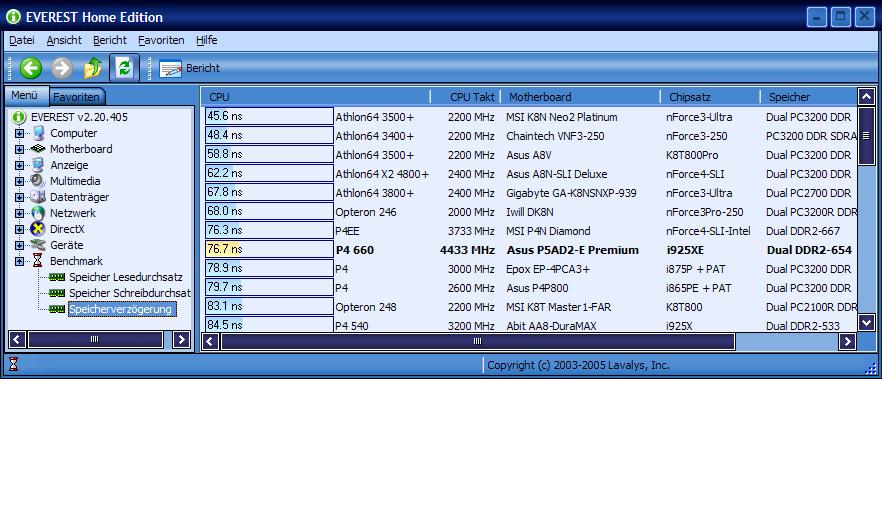Select the 84.5 ns result bar

pyautogui.click(x=269, y=325)
